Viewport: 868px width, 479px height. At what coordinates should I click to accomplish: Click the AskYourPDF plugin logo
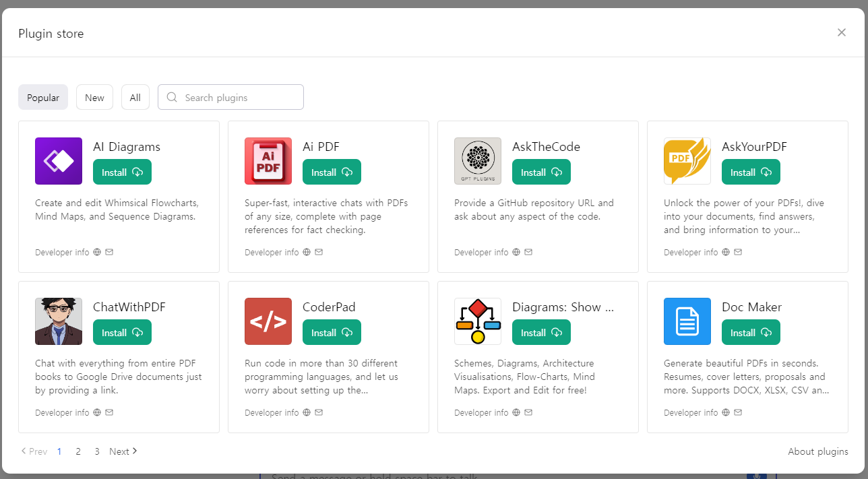pos(687,161)
